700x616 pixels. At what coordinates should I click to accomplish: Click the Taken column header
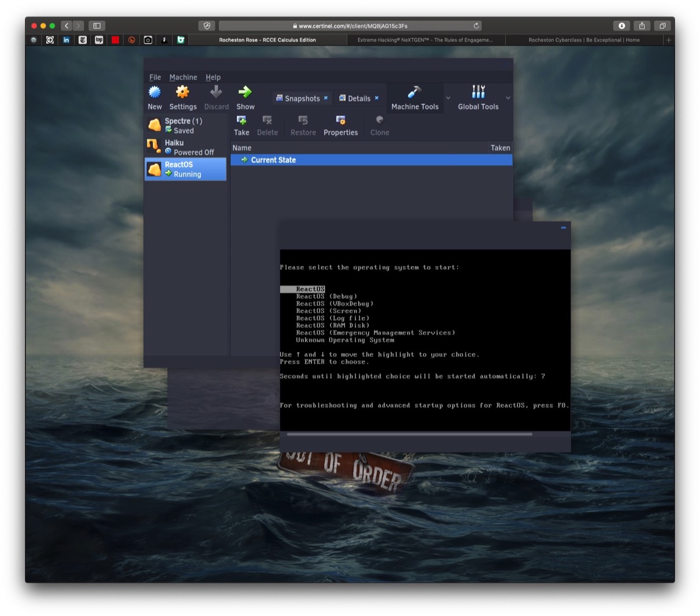pos(501,148)
